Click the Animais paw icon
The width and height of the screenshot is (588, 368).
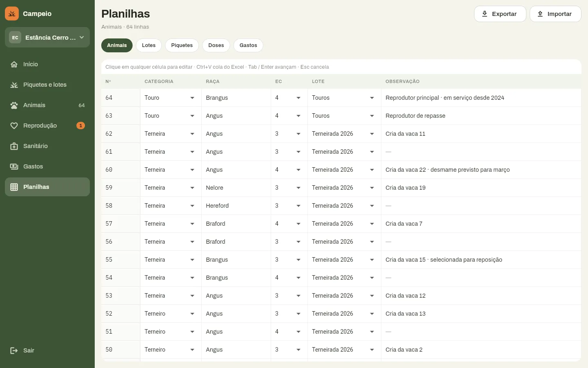[14, 105]
